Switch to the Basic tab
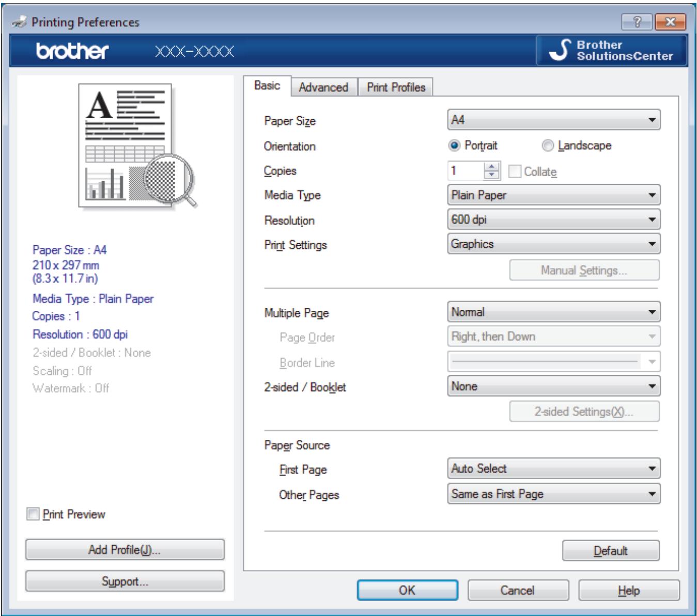The height and width of the screenshot is (616, 697). click(x=267, y=86)
